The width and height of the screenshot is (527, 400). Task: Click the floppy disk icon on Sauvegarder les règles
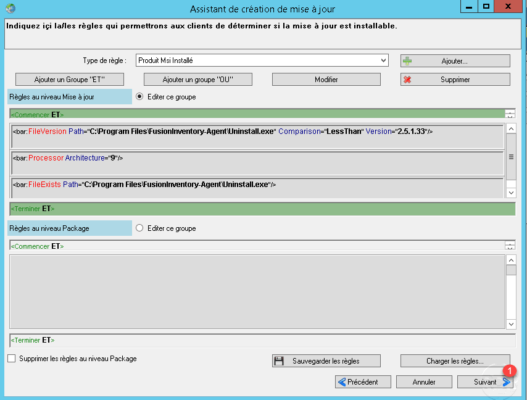pyautogui.click(x=279, y=361)
